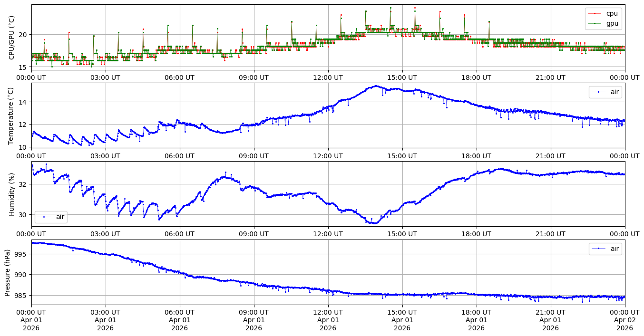Click the Humidity (%) axis label

[x=12, y=194]
